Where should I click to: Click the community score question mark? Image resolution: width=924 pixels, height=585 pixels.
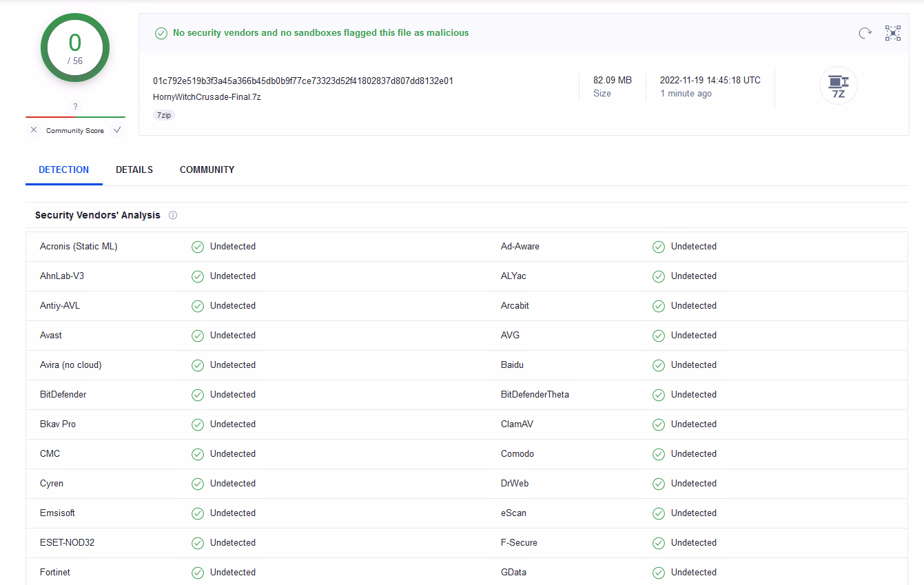(75, 107)
